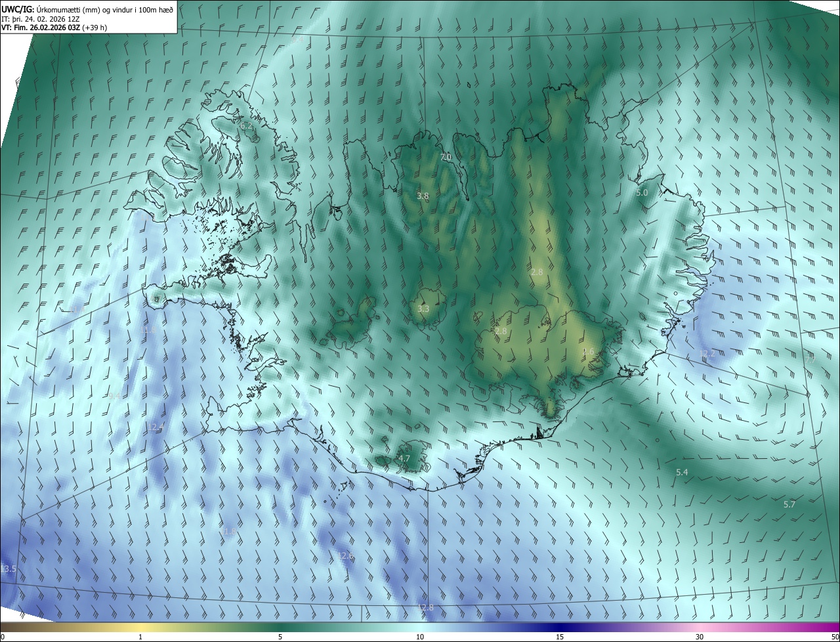Click the 4.7 value over the southern glacier
The height and width of the screenshot is (642, 840).
coord(404,458)
